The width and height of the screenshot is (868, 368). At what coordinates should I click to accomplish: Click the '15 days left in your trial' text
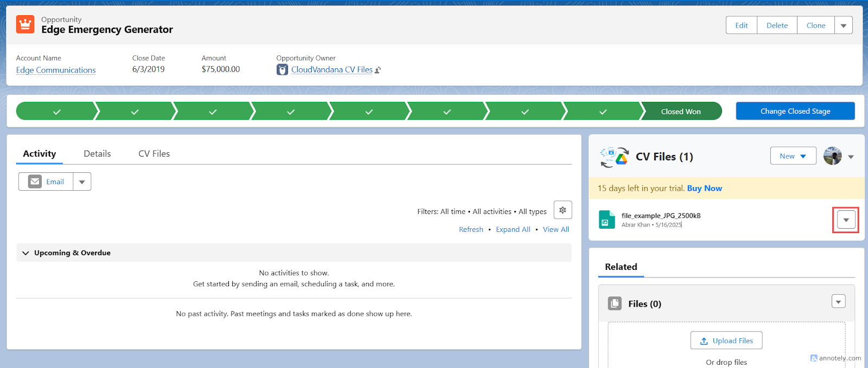pyautogui.click(x=641, y=188)
